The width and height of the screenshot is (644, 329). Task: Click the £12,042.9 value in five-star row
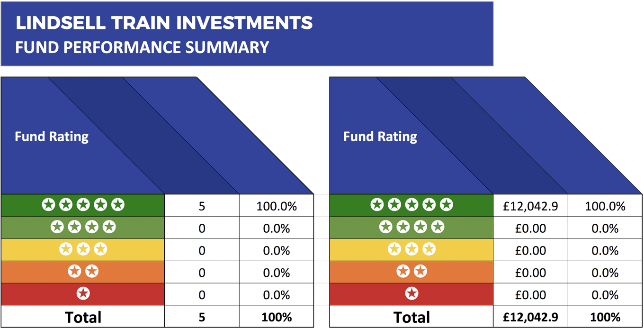(530, 206)
